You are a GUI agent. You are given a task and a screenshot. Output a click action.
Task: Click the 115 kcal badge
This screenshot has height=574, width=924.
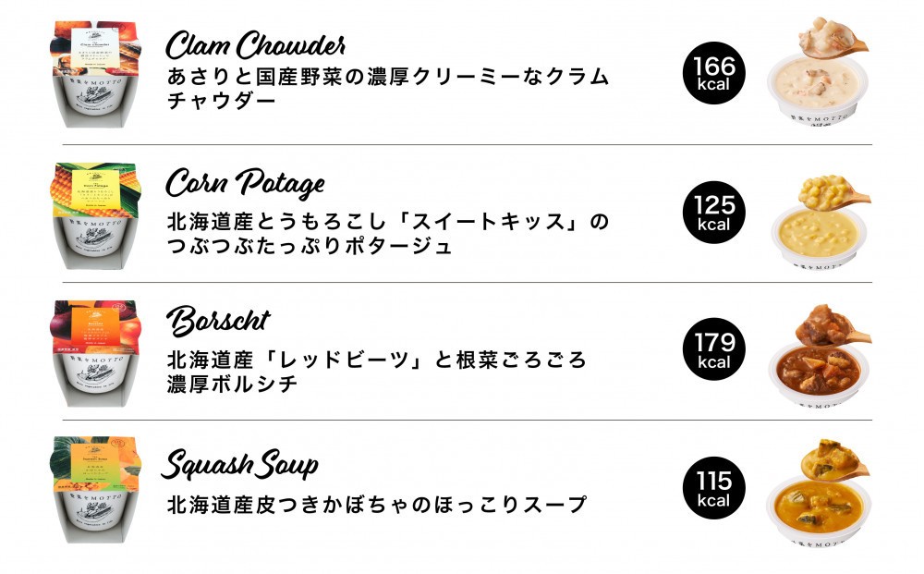pos(714,488)
